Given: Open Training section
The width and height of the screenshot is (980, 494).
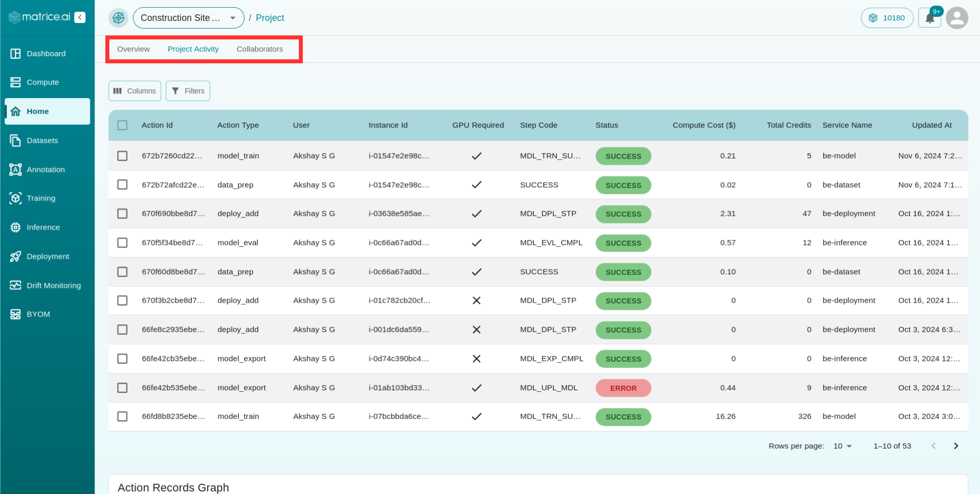Looking at the screenshot, I should (x=47, y=198).
